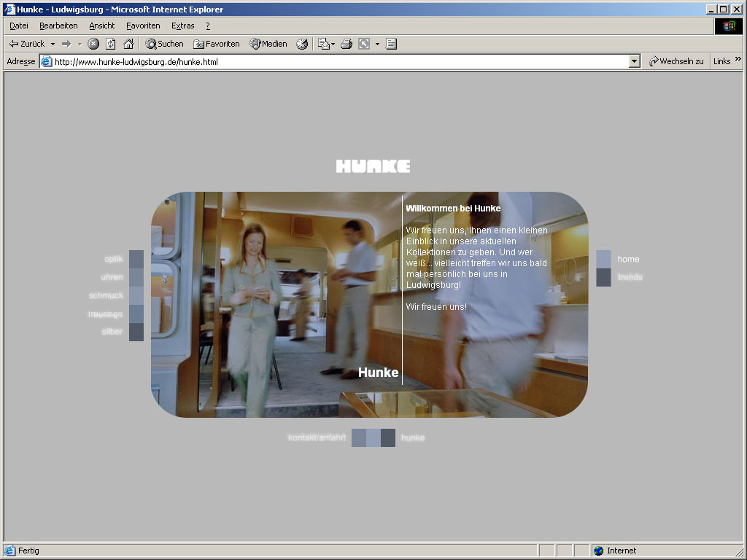Open the kontakt/anfahrt page link
The image size is (747, 560).
click(x=317, y=437)
